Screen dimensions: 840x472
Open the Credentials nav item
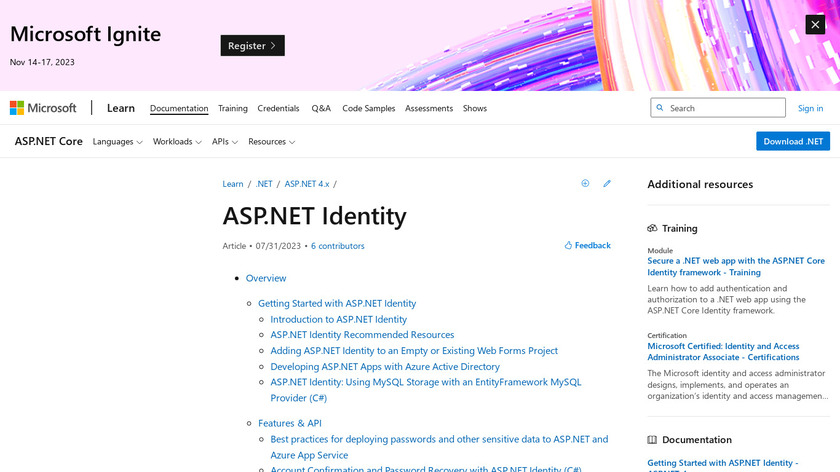tap(278, 108)
